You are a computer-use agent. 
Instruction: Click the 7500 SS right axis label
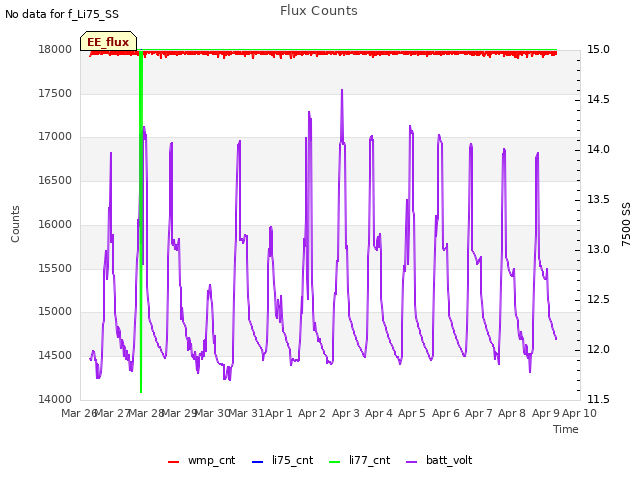[x=626, y=224]
